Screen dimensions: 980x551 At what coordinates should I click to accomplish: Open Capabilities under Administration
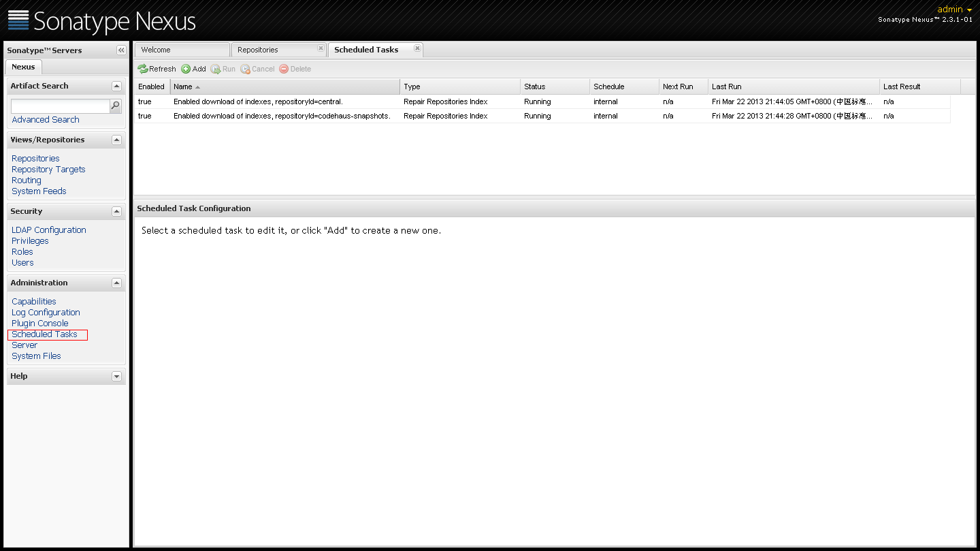pos(34,302)
